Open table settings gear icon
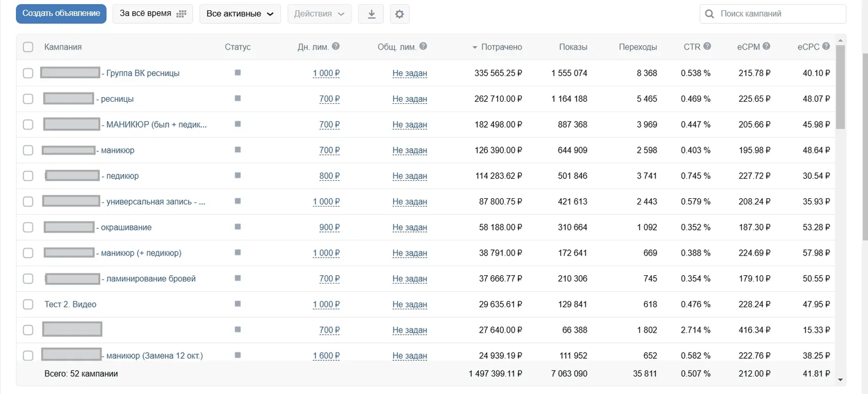Screen dimensions: 868x394 (x=399, y=14)
